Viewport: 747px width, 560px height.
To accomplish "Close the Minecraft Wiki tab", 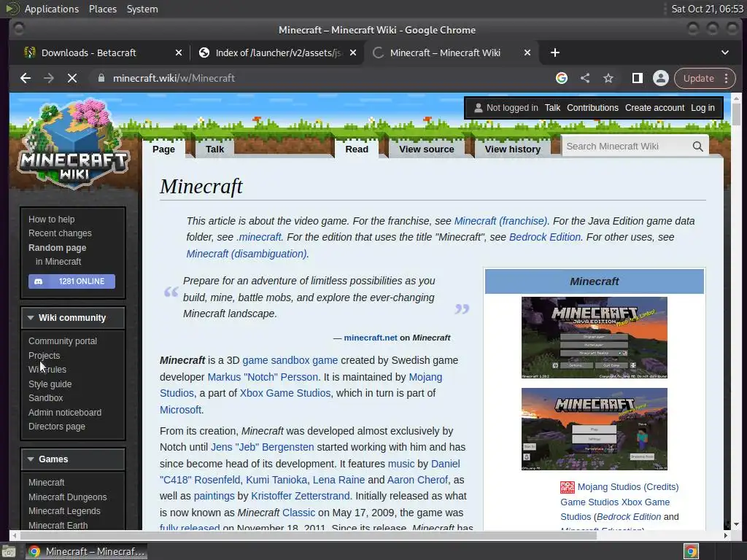I will tap(527, 52).
